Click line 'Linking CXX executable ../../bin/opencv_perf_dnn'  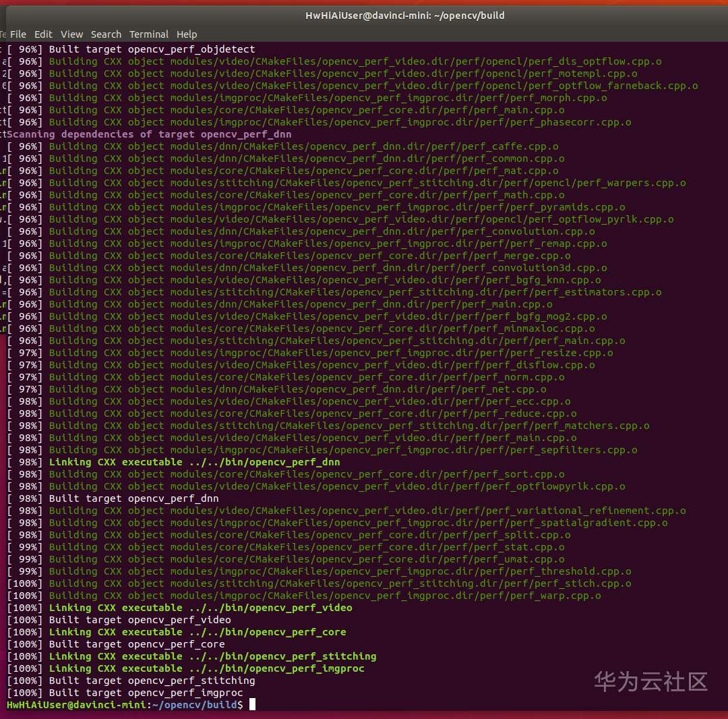coord(173,462)
